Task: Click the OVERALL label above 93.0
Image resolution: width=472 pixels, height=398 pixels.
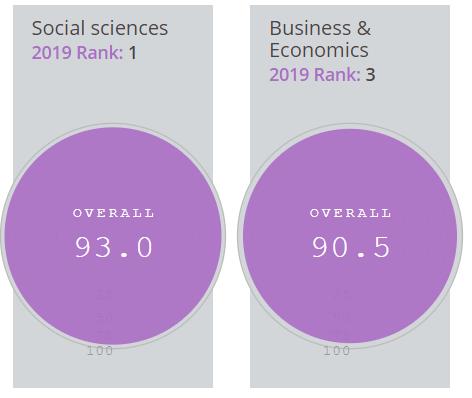Action: pos(113,213)
